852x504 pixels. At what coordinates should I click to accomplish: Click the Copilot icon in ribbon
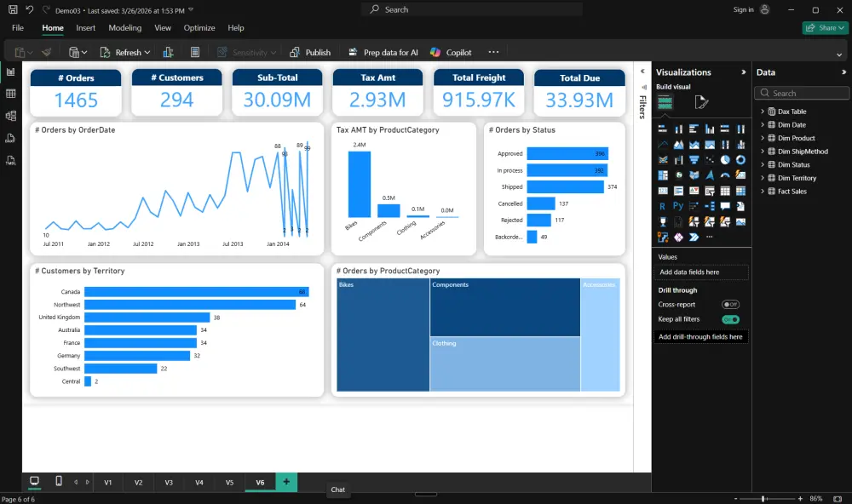435,52
